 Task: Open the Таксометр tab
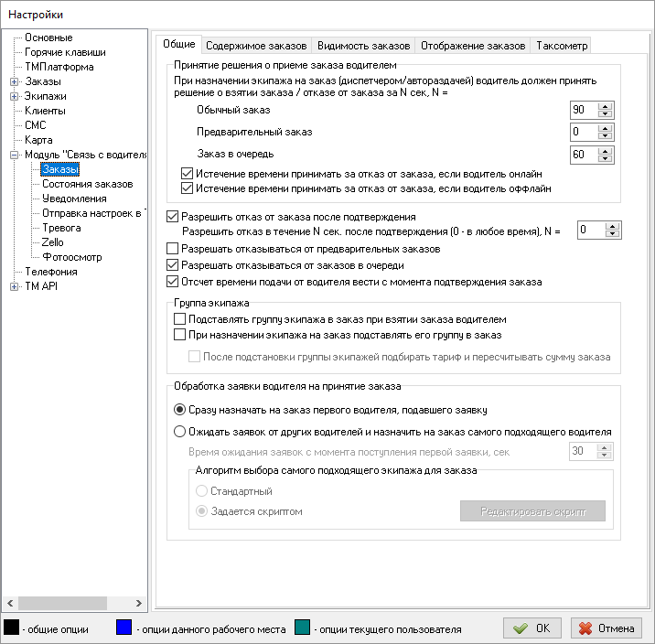tap(562, 45)
